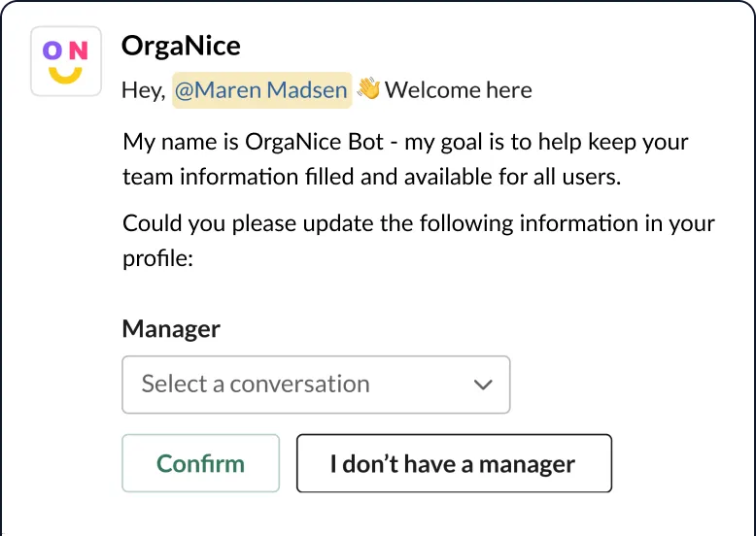Click the Select a conversation placeholder text
The height and width of the screenshot is (536, 756).
(256, 384)
